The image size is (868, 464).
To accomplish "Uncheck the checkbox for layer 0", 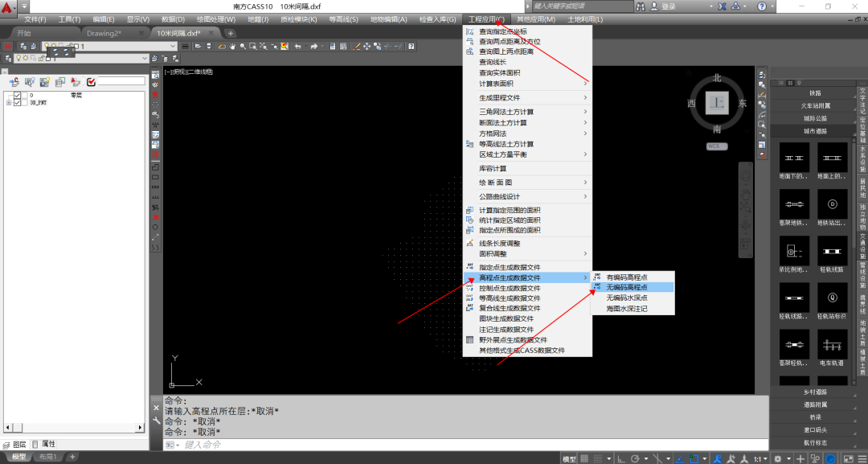I will click(x=17, y=95).
